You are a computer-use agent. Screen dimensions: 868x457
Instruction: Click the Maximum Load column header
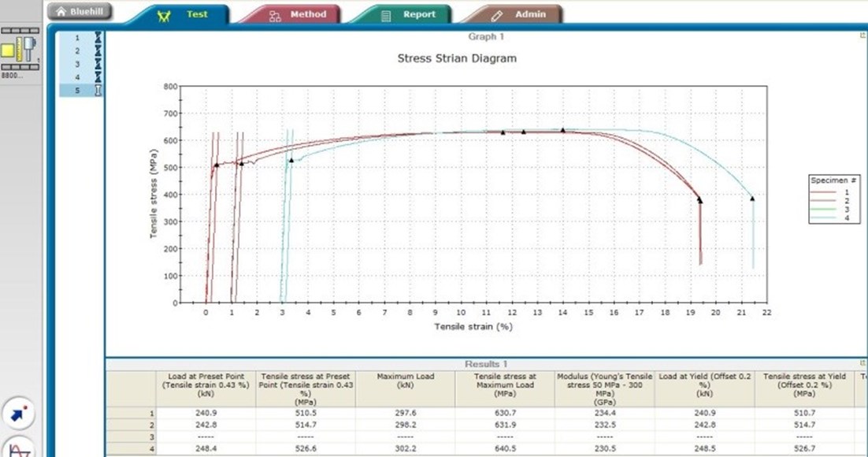405,381
